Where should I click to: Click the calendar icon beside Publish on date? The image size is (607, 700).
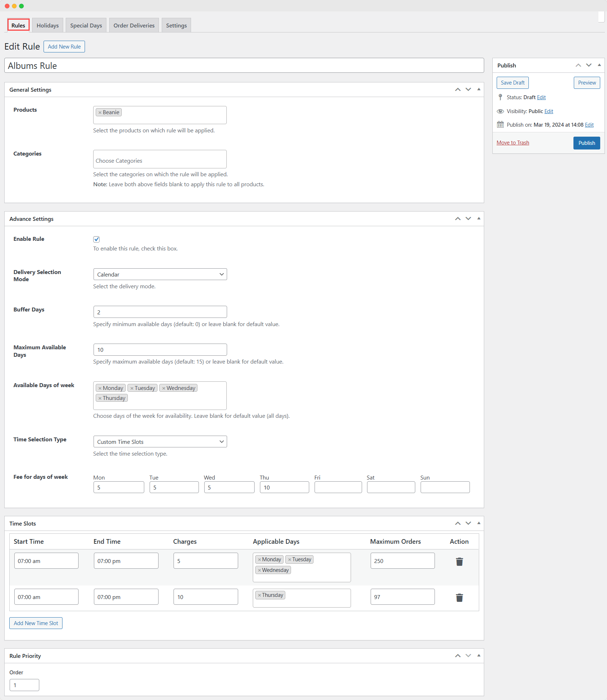500,125
